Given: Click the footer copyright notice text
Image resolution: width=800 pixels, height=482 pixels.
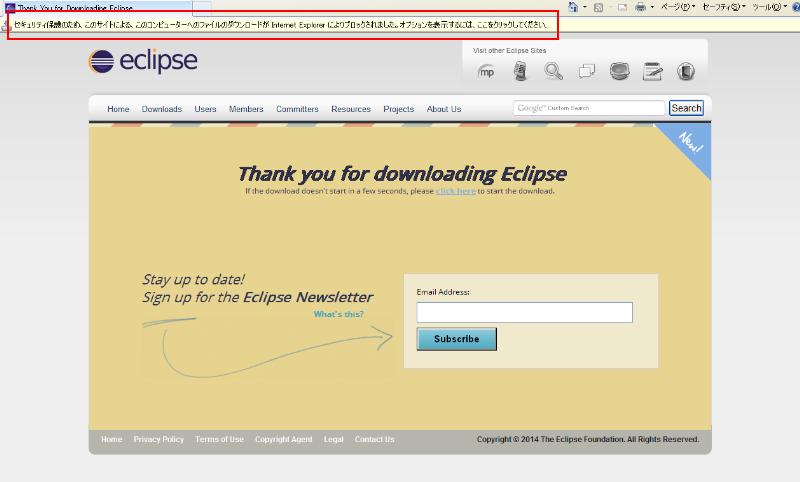Looking at the screenshot, I should 588,439.
